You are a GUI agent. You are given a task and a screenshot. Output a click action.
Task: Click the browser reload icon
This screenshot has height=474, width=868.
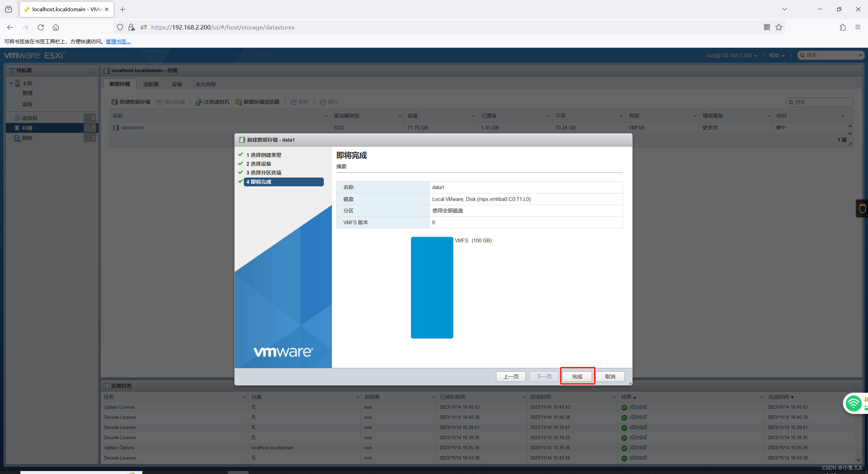pos(41,27)
